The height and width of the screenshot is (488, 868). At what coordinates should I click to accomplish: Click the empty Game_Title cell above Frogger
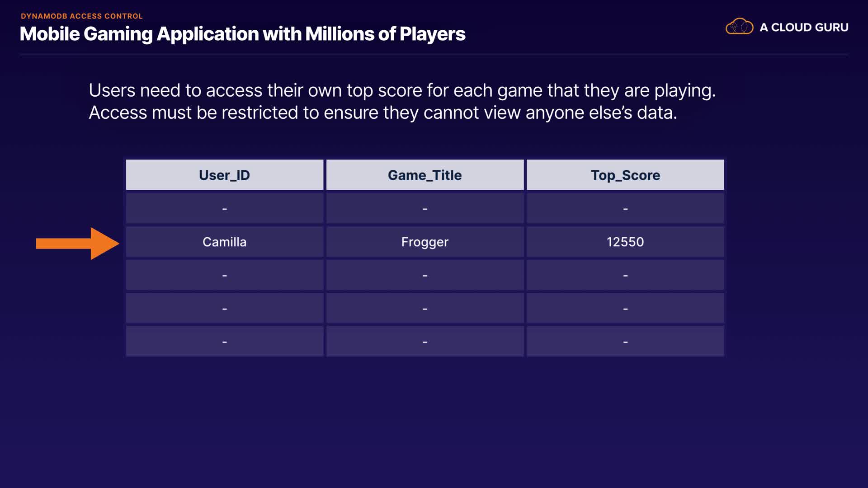(x=425, y=208)
